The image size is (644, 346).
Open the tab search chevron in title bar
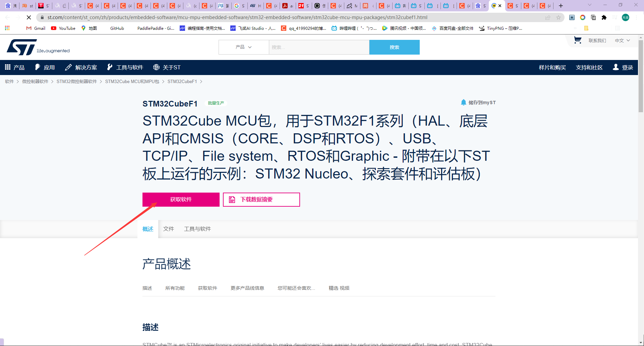coord(590,5)
